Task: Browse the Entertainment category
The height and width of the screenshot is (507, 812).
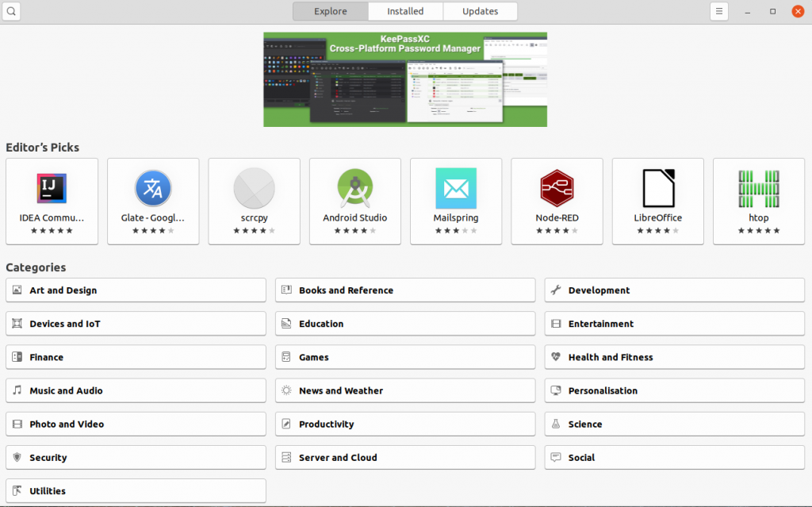Action: click(x=674, y=324)
